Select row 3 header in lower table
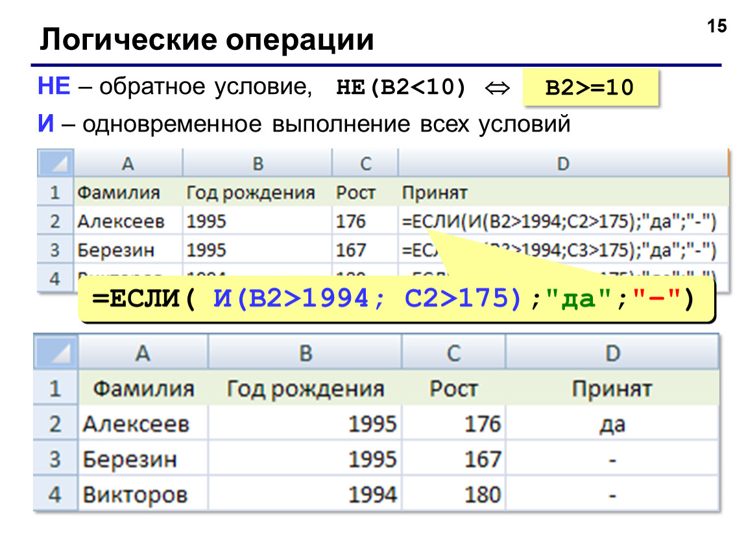The image size is (746, 560). point(55,459)
